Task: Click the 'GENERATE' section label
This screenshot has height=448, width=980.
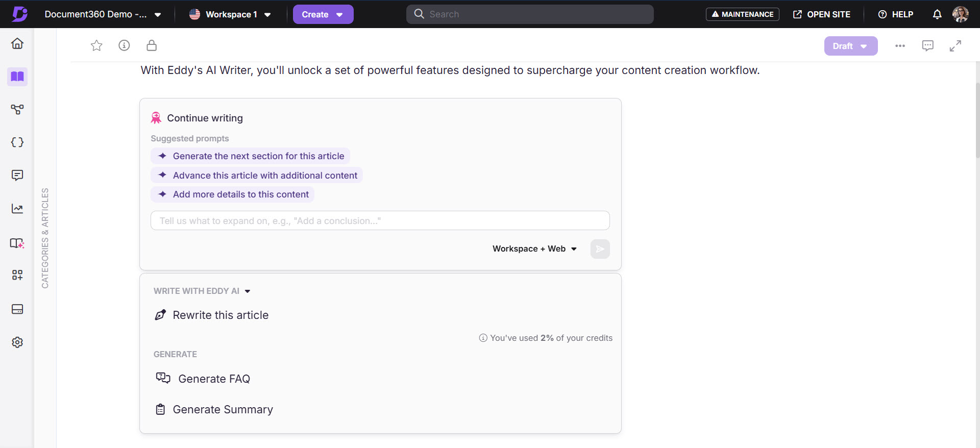Action: [x=175, y=354]
